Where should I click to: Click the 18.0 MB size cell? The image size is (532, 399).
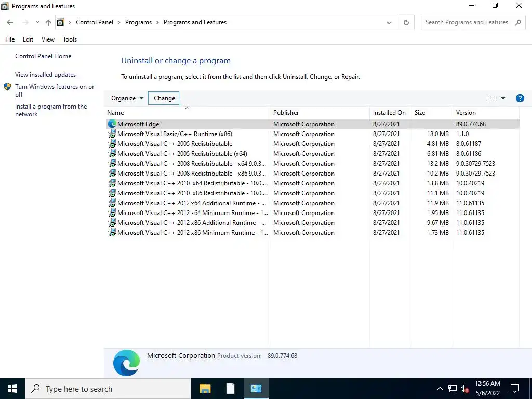[437, 134]
